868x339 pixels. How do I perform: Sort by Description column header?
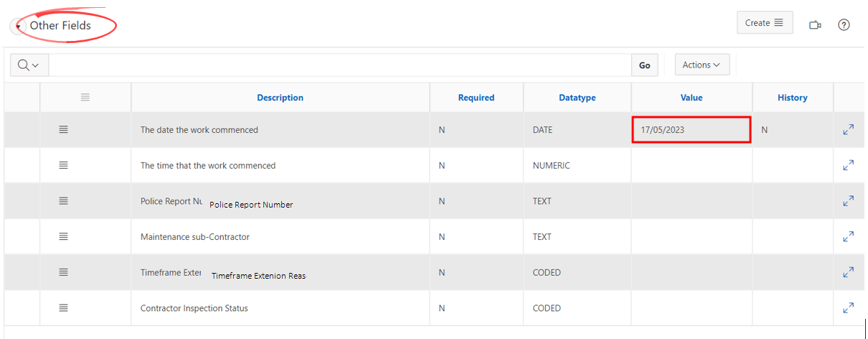pos(280,98)
